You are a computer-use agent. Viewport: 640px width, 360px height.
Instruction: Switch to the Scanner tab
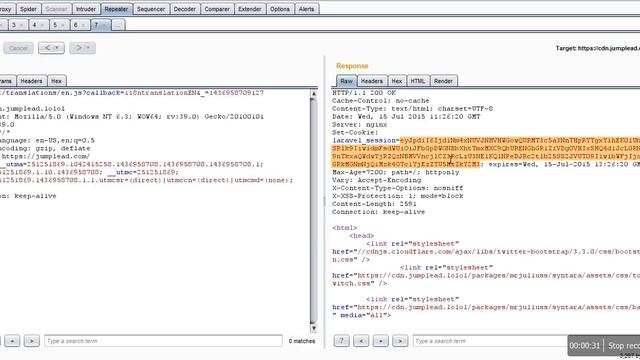pyautogui.click(x=56, y=9)
